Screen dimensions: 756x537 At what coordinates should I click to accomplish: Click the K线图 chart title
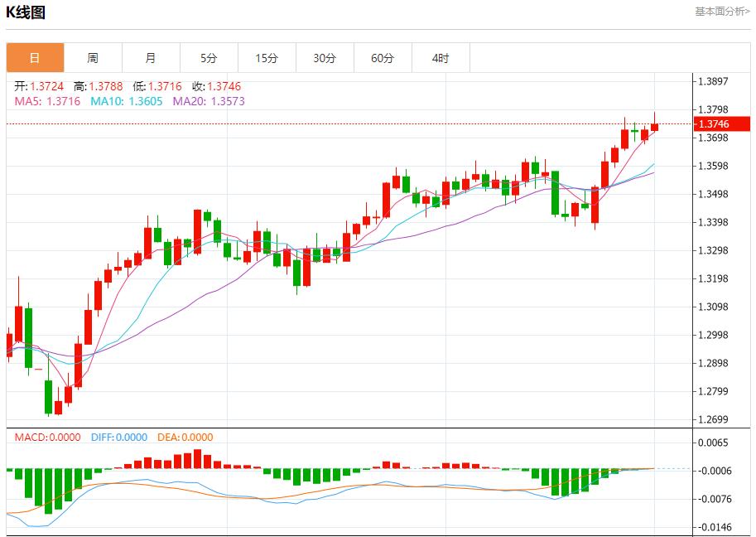point(26,12)
